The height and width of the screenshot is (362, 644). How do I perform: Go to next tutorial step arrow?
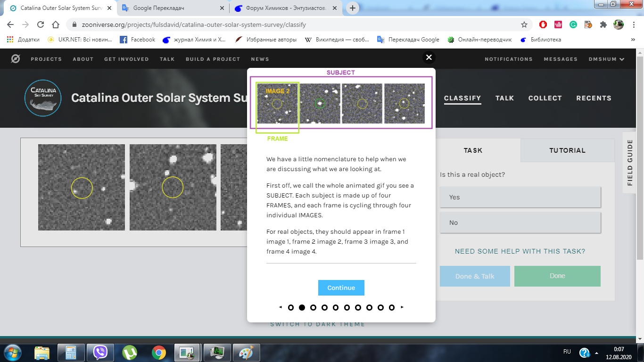(x=402, y=307)
